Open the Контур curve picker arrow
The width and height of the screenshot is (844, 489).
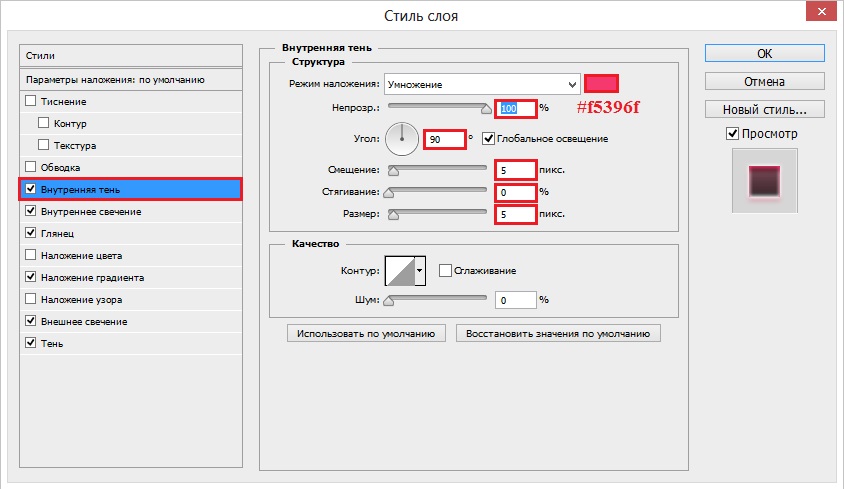(420, 270)
